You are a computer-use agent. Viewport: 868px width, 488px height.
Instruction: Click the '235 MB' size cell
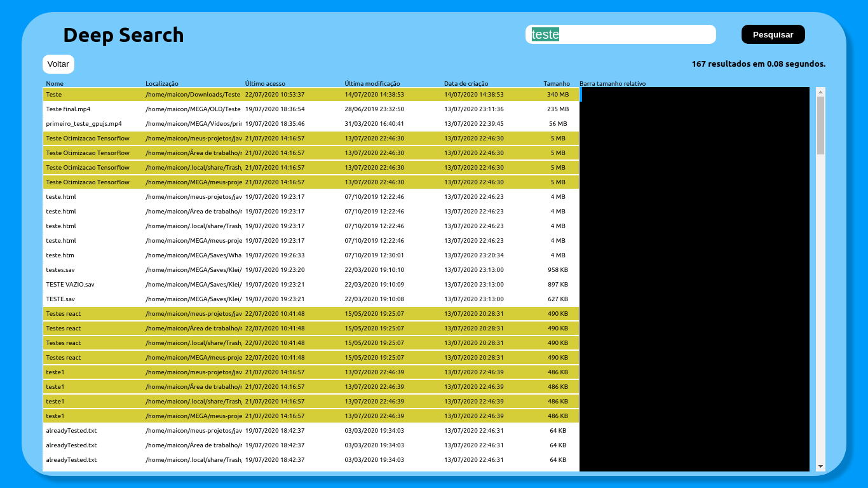click(558, 109)
